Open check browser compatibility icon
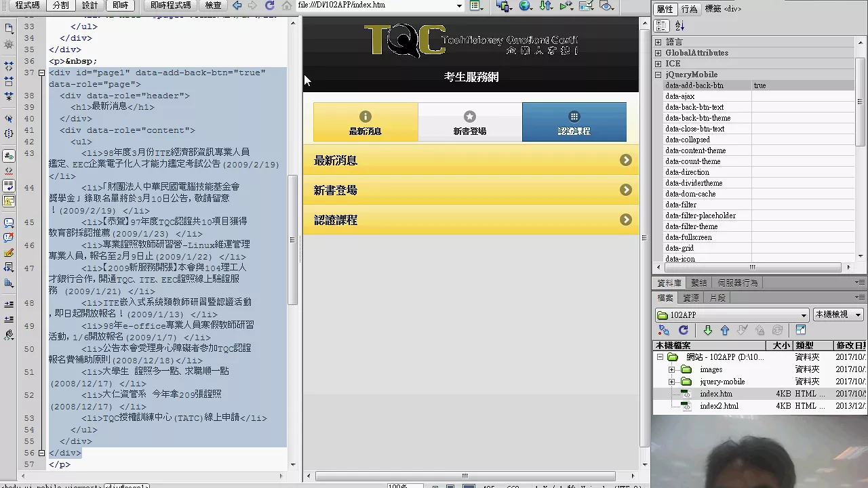This screenshot has width=868, height=488. [x=587, y=5]
